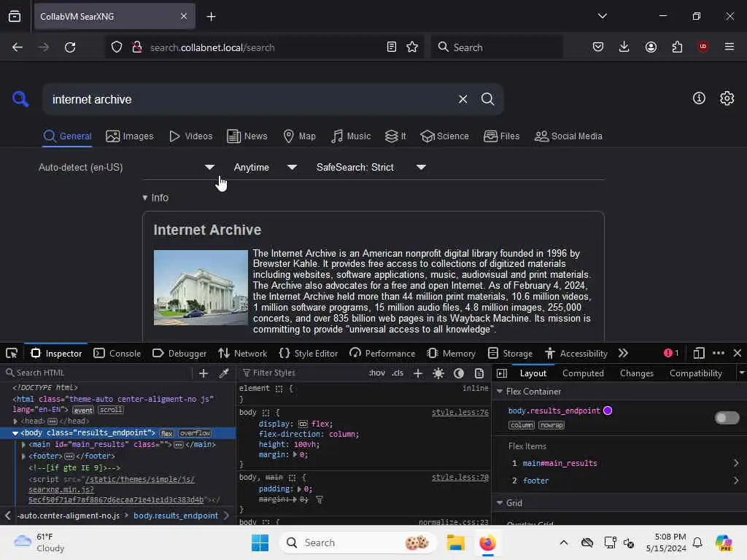Toggle dark color scheme simulation

[459, 373]
